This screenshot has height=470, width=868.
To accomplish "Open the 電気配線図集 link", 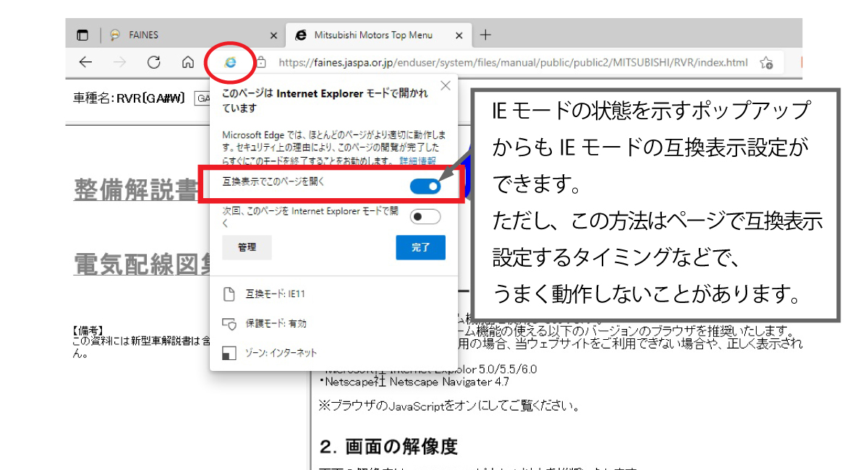I will point(142,264).
